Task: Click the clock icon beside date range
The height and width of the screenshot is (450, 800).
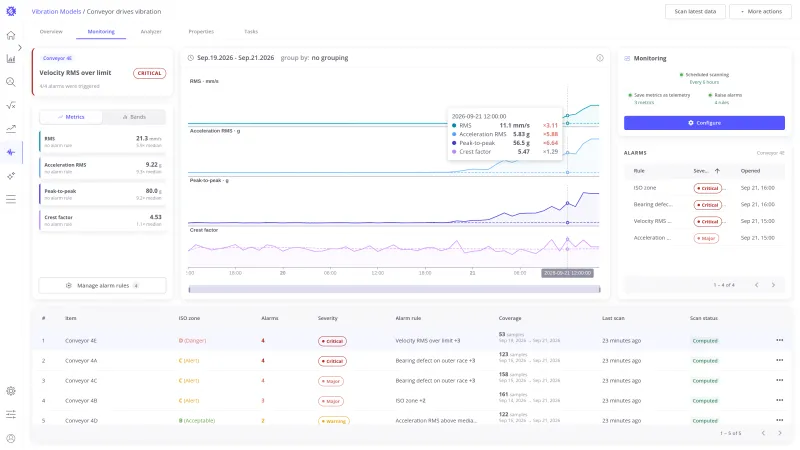Action: tap(191, 58)
